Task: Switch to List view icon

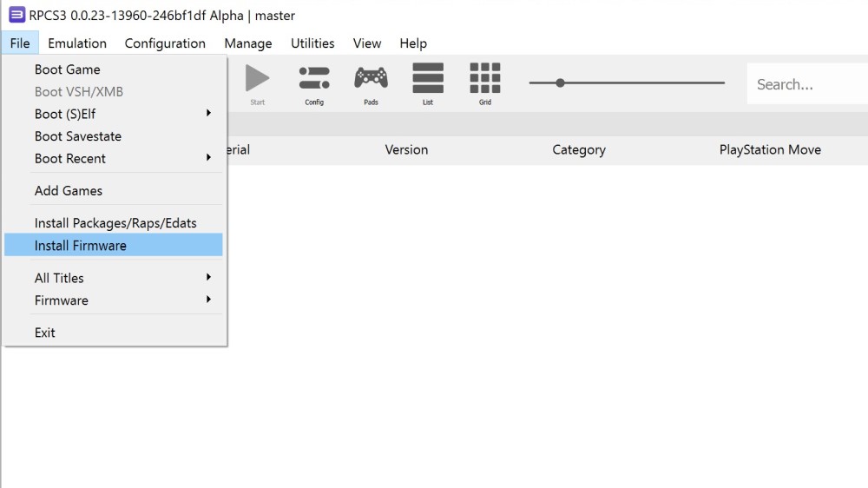Action: (x=428, y=79)
